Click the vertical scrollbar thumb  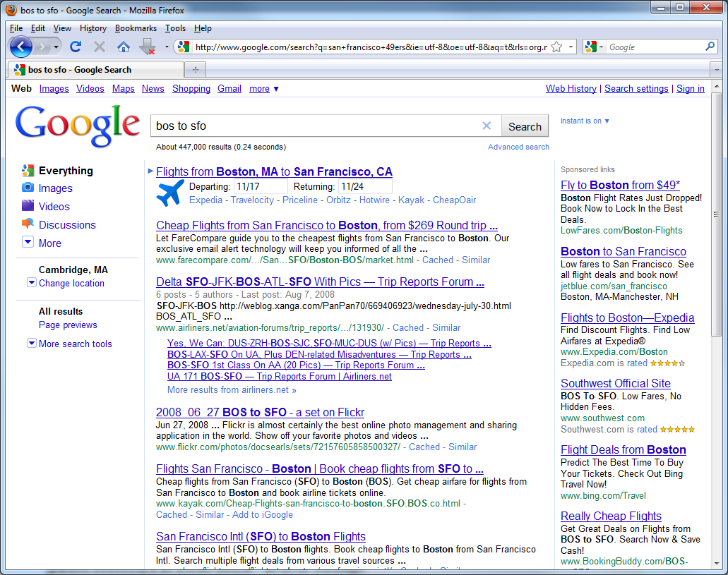[x=717, y=214]
